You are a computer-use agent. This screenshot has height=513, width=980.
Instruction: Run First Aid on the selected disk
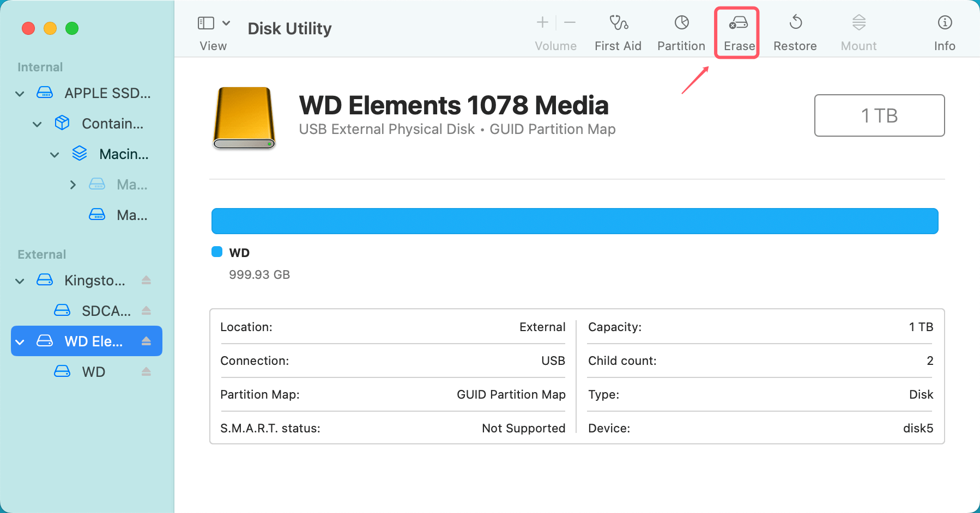tap(618, 30)
